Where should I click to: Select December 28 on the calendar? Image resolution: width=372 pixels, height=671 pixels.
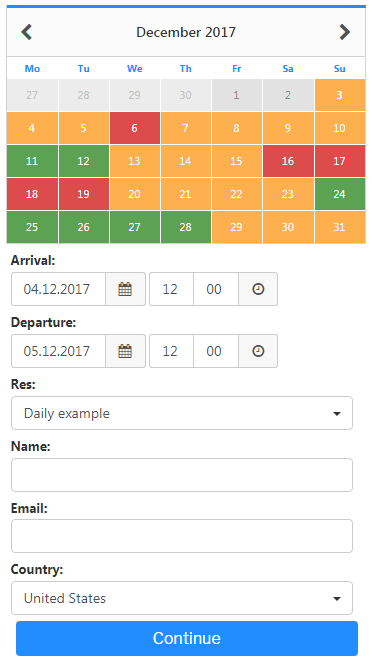click(x=185, y=227)
